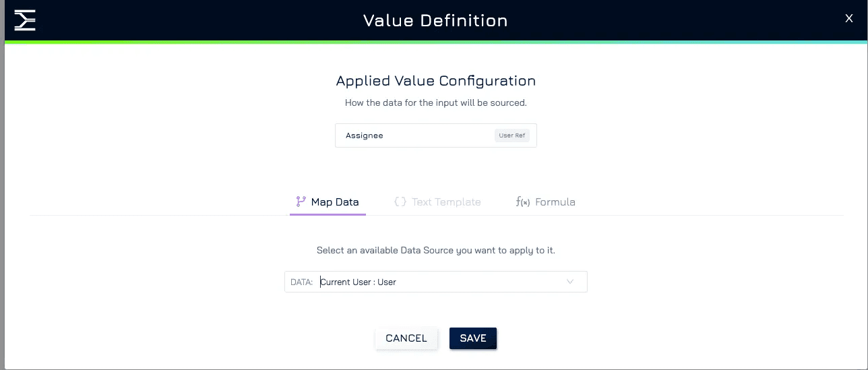Click the DATA: label prefix
Screen dimensions: 868x370
click(301, 282)
